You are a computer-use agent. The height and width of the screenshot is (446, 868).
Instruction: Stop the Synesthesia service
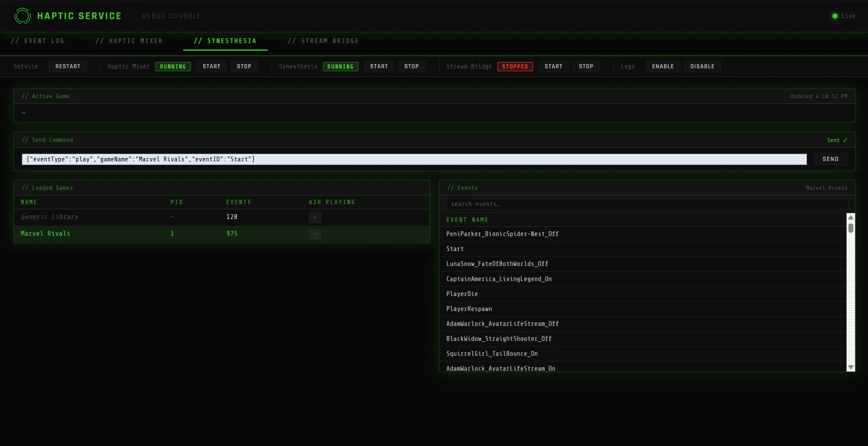[x=411, y=66]
